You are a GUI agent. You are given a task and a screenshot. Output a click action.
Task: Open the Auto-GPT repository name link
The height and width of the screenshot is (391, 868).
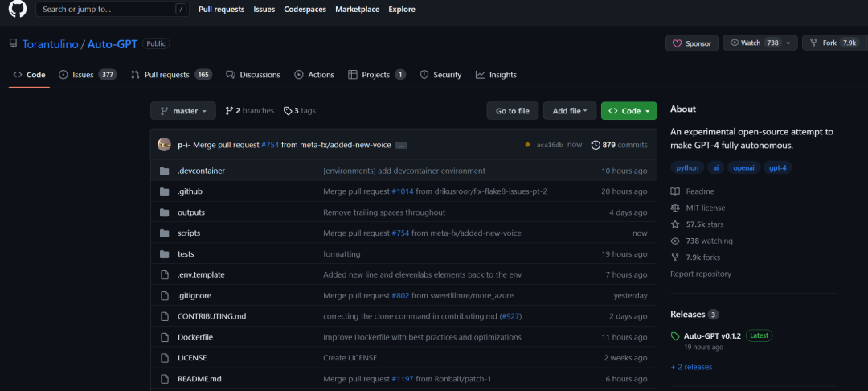click(113, 43)
